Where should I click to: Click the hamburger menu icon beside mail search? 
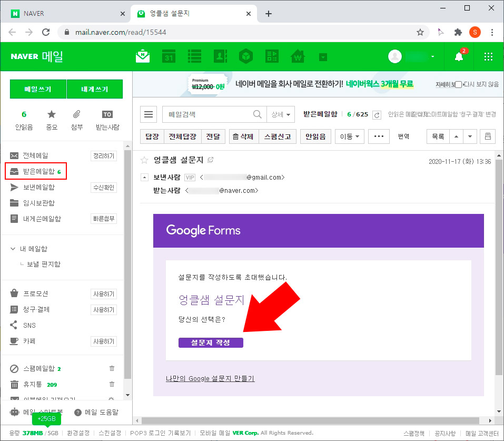148,114
